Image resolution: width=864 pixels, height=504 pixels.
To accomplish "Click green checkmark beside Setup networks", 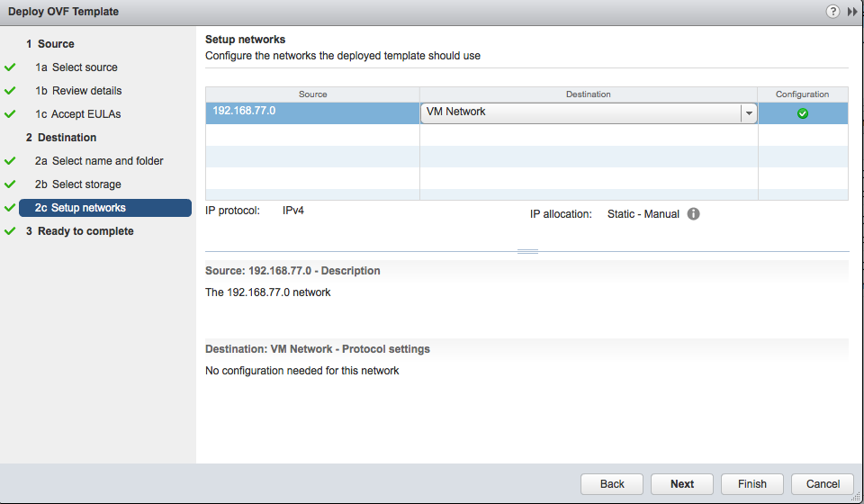I will click(10, 208).
